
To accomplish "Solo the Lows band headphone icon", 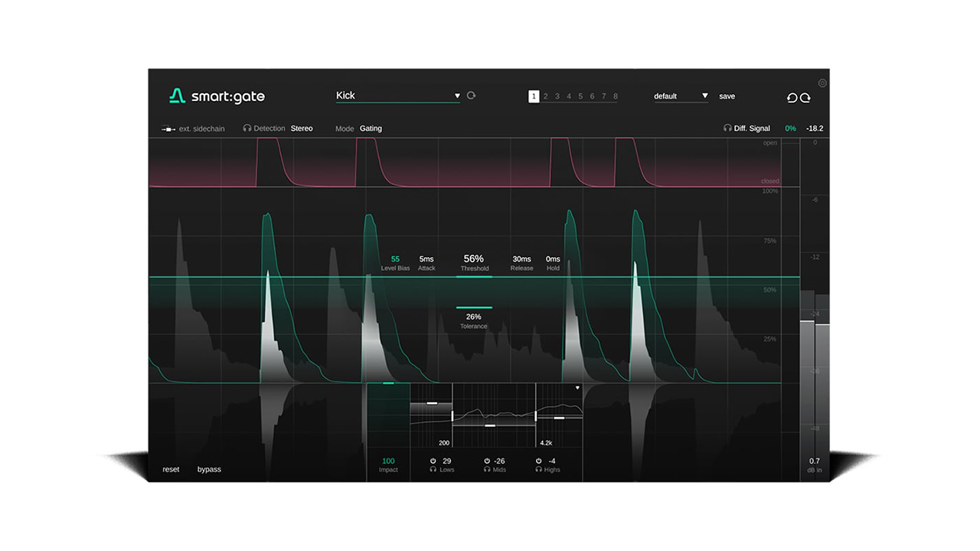I will tap(433, 470).
